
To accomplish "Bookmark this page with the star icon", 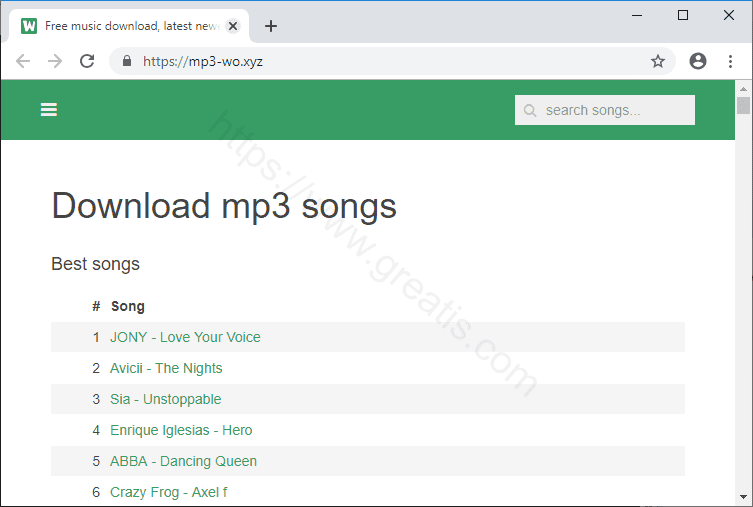I will coord(657,61).
